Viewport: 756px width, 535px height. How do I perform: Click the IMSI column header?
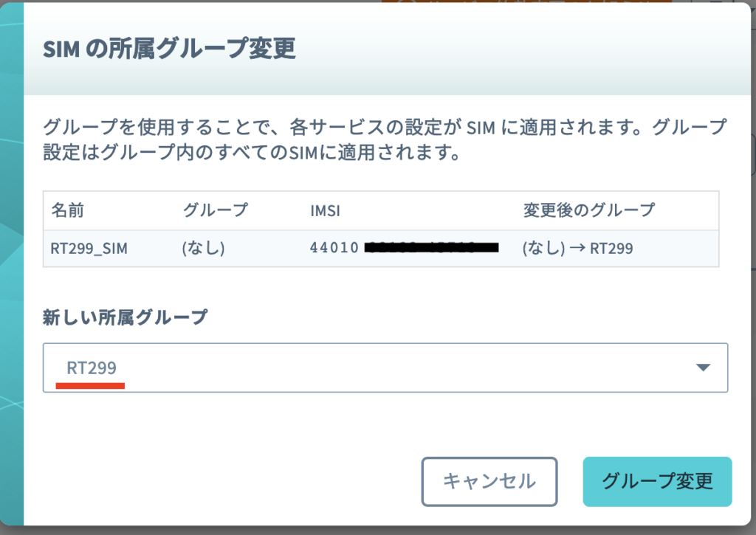click(x=325, y=210)
